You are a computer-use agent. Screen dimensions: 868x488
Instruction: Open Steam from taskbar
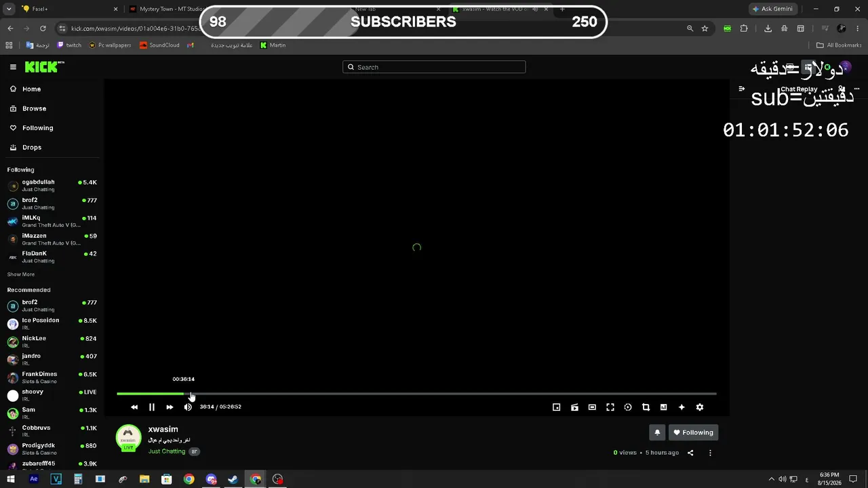coord(233,479)
